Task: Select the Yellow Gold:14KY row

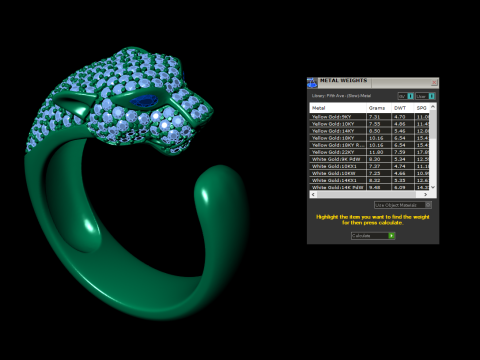Action: pyautogui.click(x=369, y=131)
